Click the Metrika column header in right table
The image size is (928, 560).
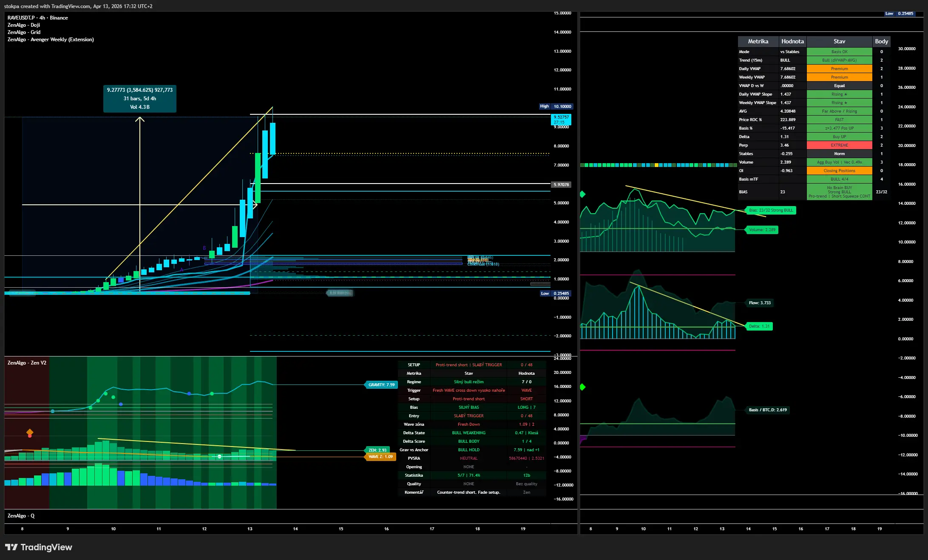[x=758, y=41]
